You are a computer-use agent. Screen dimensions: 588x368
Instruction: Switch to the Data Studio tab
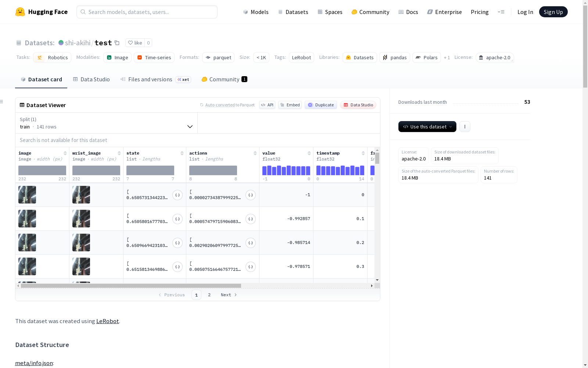coord(91,79)
